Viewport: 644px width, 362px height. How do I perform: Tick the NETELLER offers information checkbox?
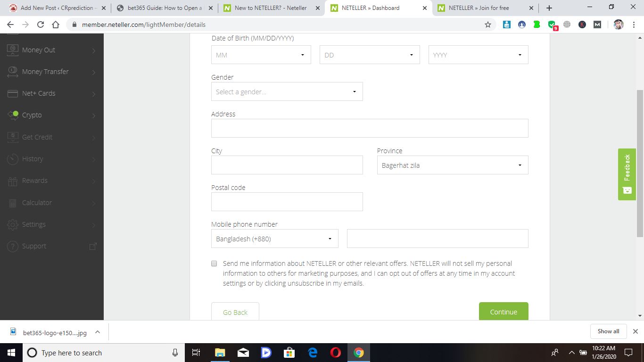[214, 263]
